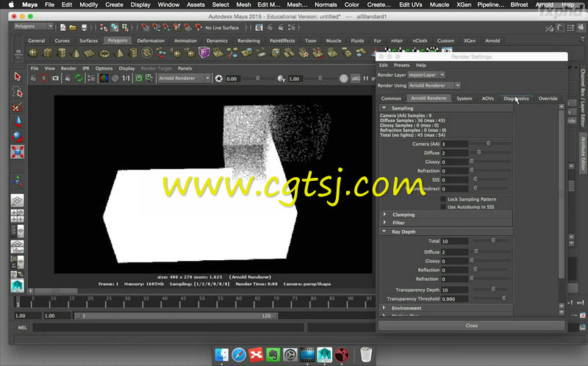Image resolution: width=588 pixels, height=366 pixels.
Task: Click the purple cube shelf icon
Action: pyautogui.click(x=204, y=53)
